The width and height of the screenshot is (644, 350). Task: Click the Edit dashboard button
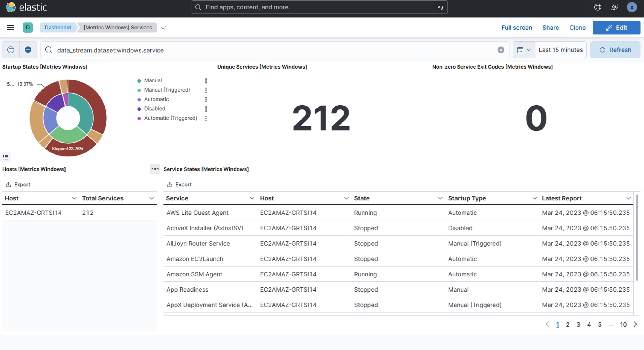pos(616,28)
